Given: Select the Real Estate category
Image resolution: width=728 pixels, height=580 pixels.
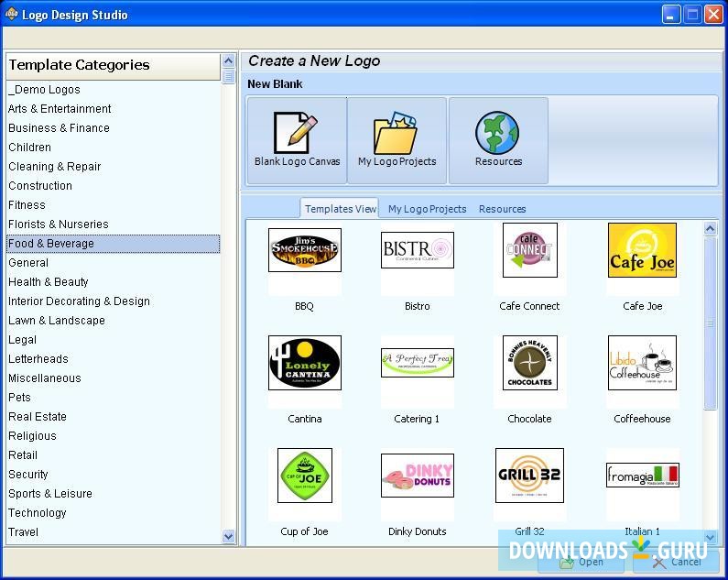Looking at the screenshot, I should [113, 416].
